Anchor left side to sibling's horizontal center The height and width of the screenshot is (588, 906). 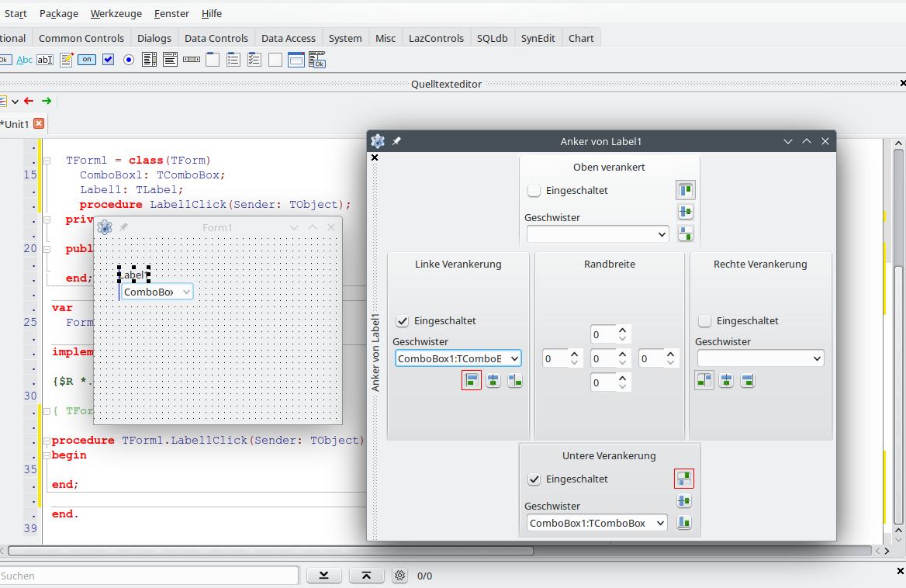(493, 380)
